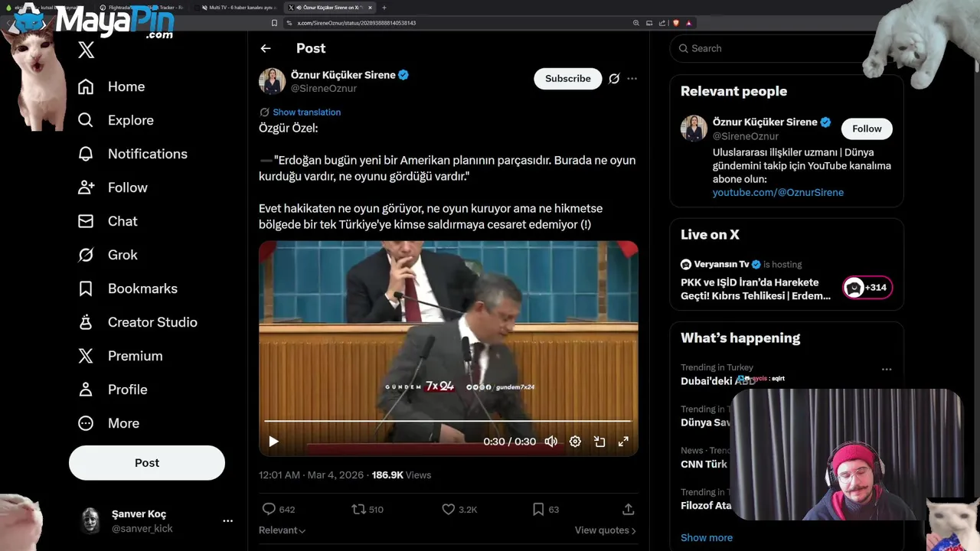
Task: Click the Premium X icon
Action: coord(86,356)
